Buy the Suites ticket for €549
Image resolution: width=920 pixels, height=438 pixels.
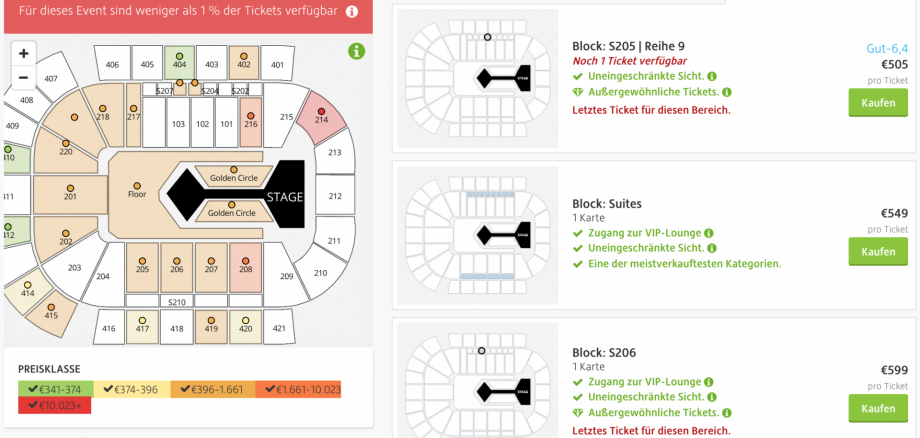click(x=878, y=252)
